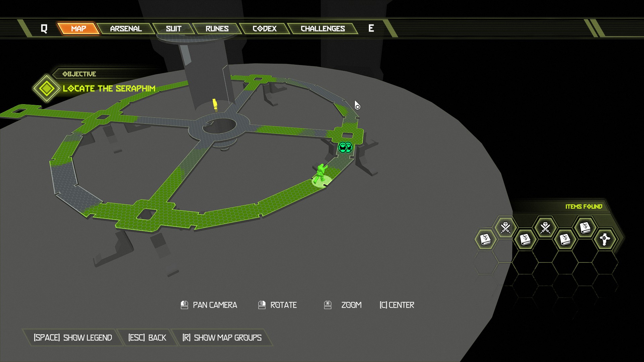This screenshot has width=644, height=362.
Task: Click the [C] Center camera control
Action: click(397, 305)
